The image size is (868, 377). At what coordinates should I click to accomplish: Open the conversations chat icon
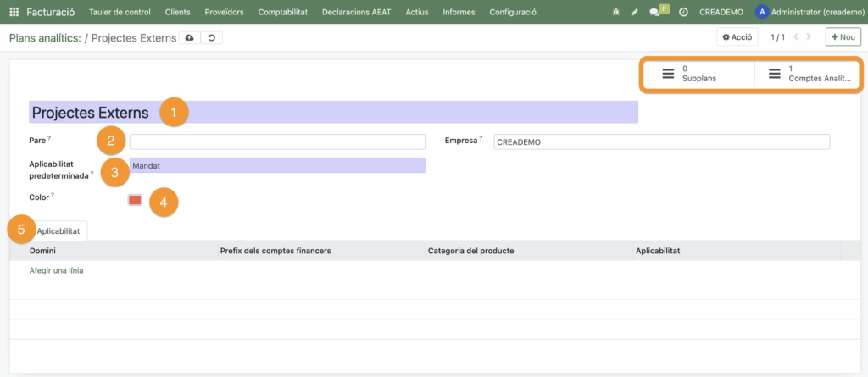(x=655, y=12)
